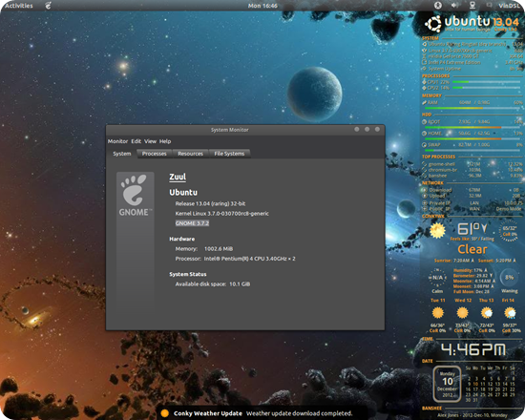This screenshot has width=525, height=420.
Task: Open the ViaDSL user menu
Action: click(x=509, y=6)
